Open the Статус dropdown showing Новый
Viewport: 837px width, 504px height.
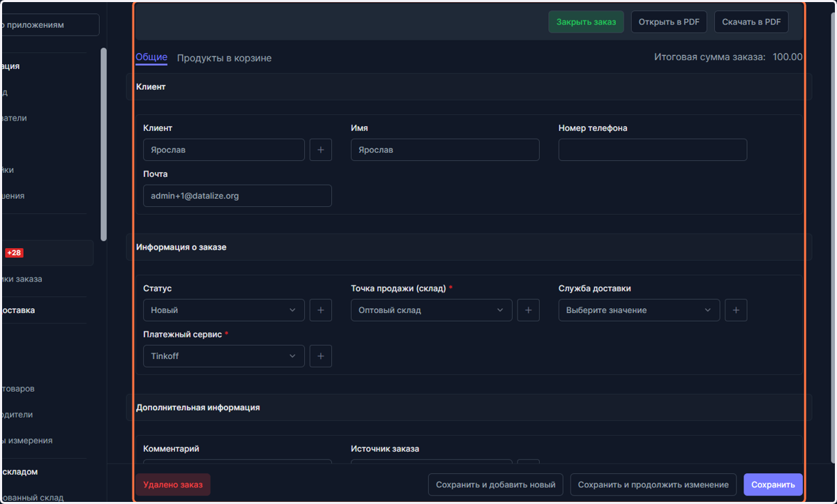[x=224, y=310]
